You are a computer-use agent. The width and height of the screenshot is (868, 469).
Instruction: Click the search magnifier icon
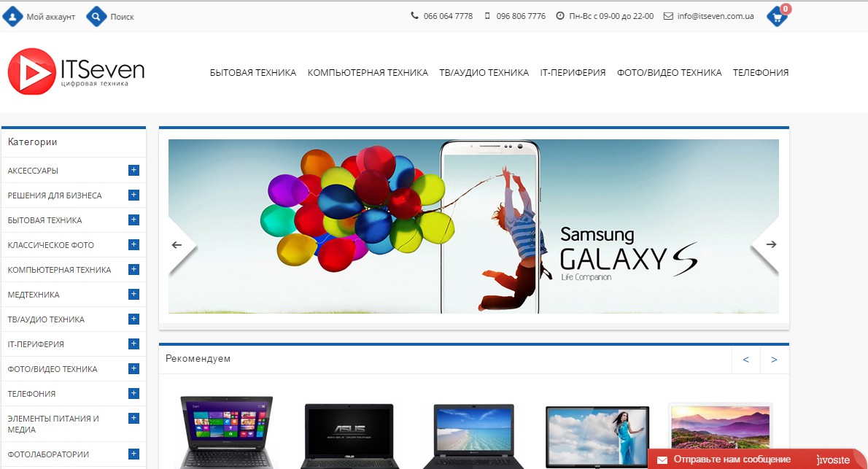pos(96,17)
